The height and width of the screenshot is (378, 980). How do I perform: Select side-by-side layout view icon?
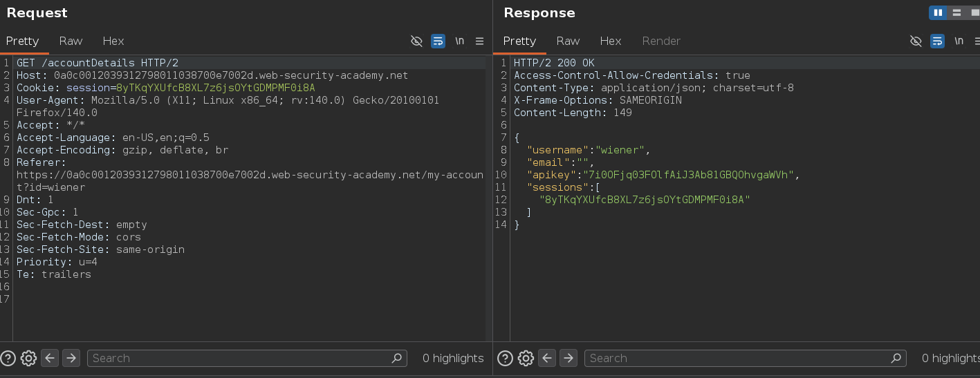939,12
